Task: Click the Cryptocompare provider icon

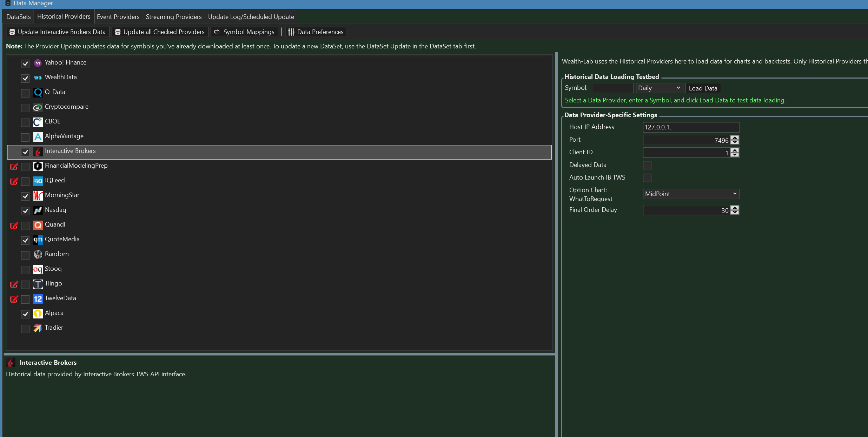Action: [38, 107]
